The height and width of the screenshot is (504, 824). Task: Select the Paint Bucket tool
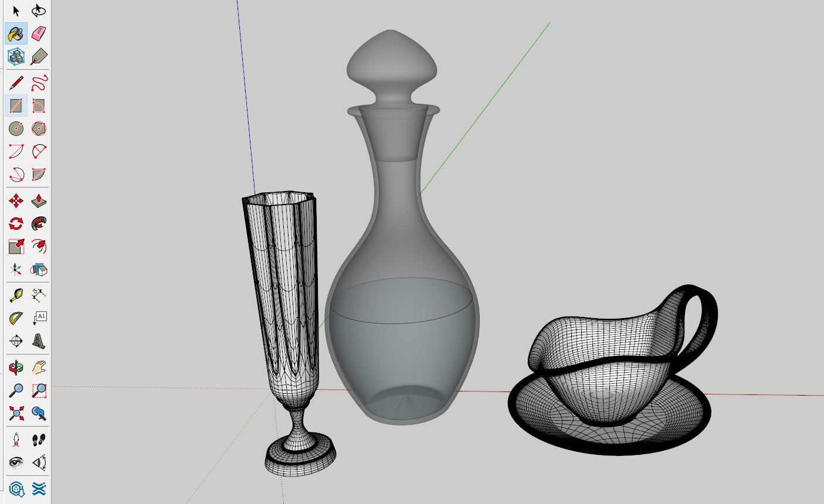click(16, 34)
